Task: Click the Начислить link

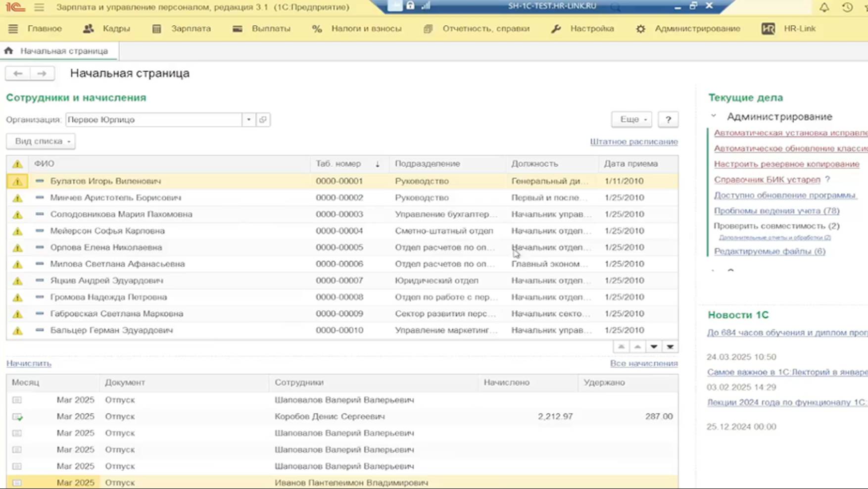Action: point(29,363)
